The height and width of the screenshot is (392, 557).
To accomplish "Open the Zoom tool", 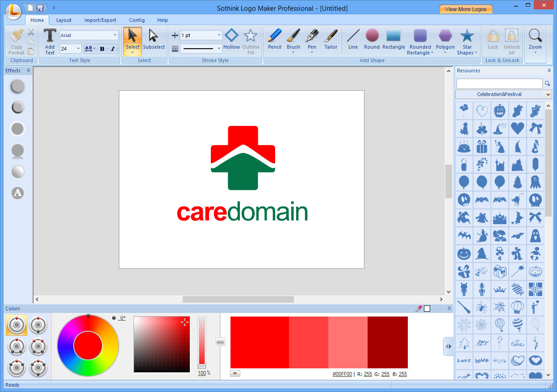I will coord(535,40).
